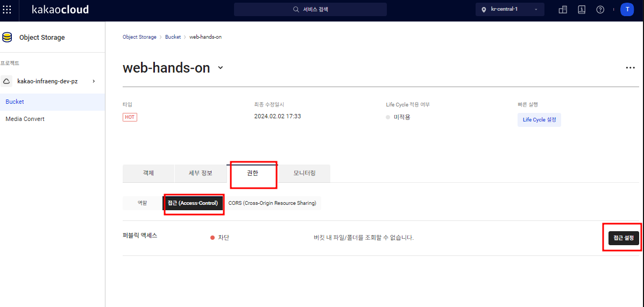Image resolution: width=644 pixels, height=307 pixels.
Task: Open the CORS (Cross-Origin Resource Sharing) sub-tab
Action: coord(272,203)
